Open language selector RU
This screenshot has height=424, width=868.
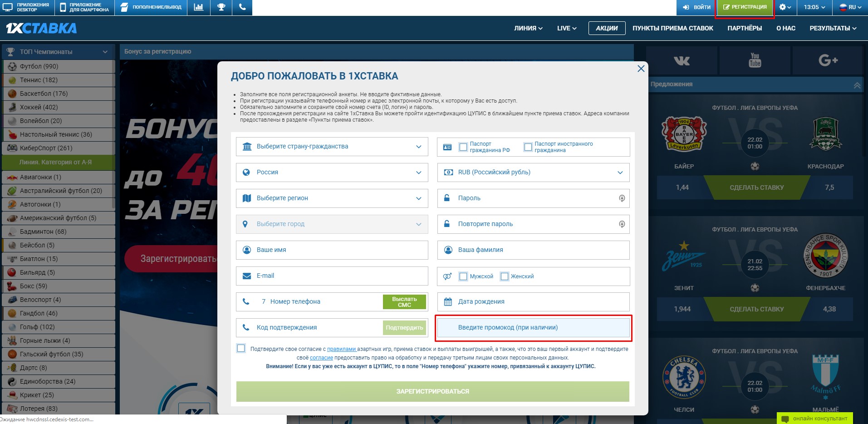point(850,7)
